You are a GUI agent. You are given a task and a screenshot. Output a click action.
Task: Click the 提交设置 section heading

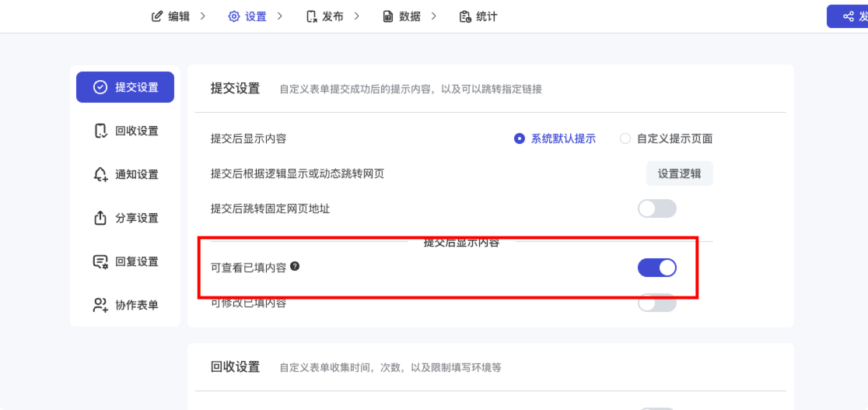(x=235, y=89)
